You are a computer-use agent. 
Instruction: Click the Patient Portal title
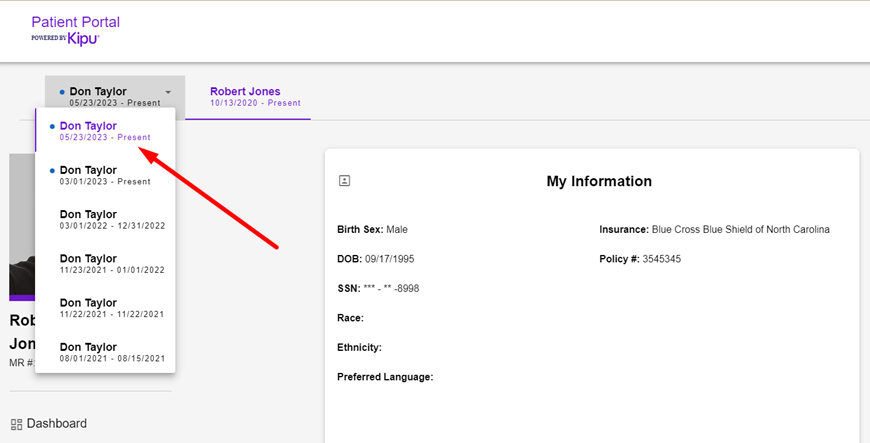tap(75, 21)
